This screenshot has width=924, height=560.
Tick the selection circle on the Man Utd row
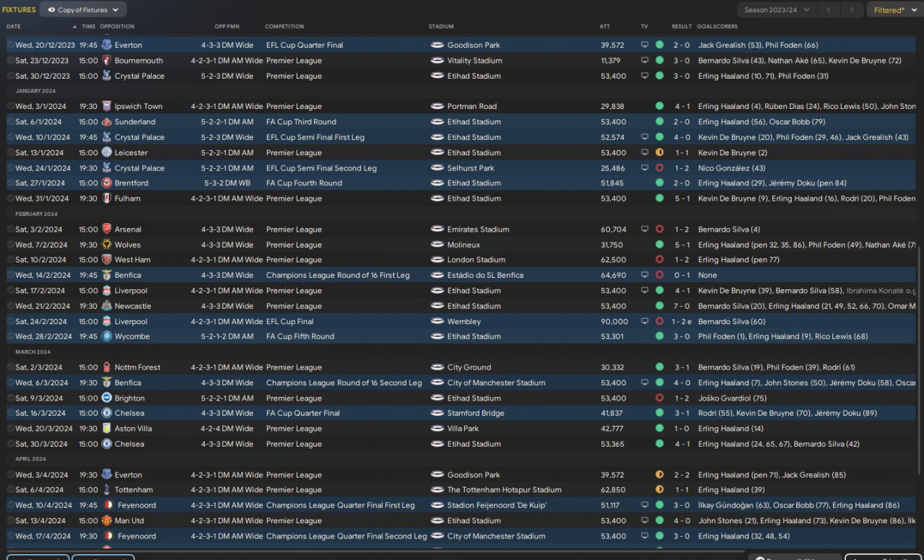click(10, 520)
